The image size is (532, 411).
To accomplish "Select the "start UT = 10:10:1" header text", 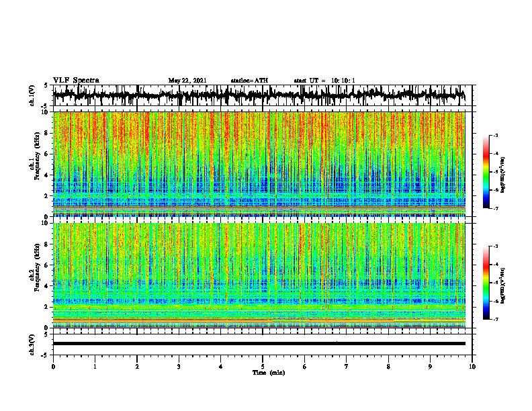I will pyautogui.click(x=324, y=81).
